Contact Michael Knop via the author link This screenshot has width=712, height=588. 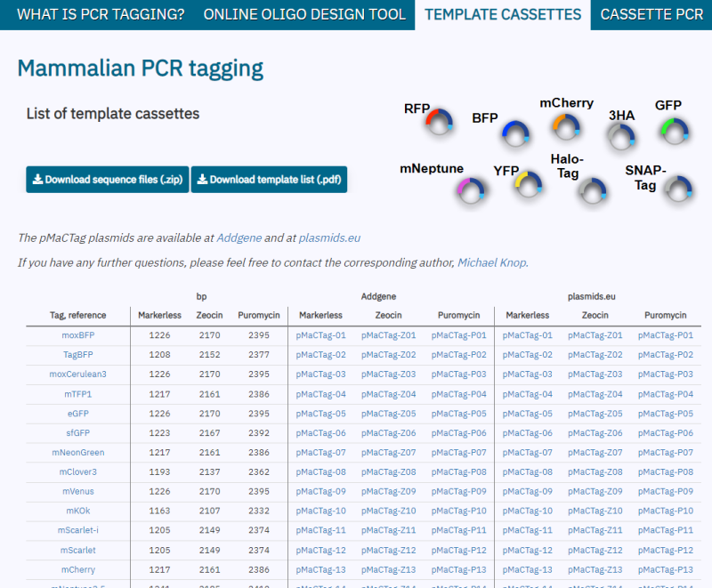pos(492,262)
